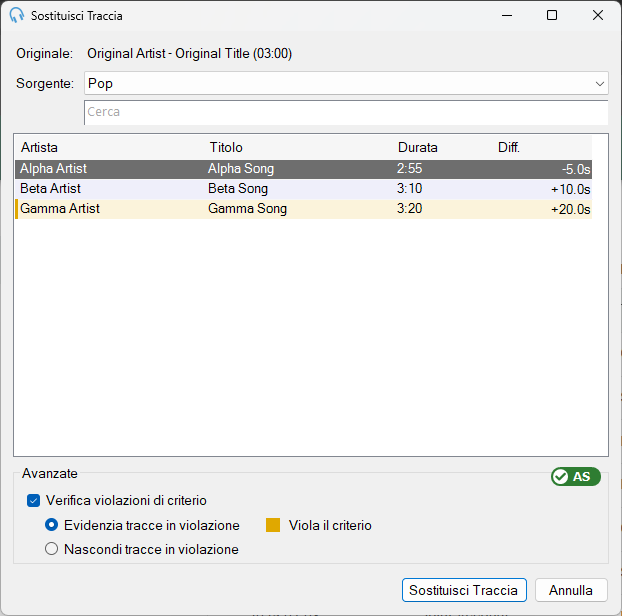Open the Sorgente Pop dropdown
The height and width of the screenshot is (616, 622).
click(x=346, y=83)
